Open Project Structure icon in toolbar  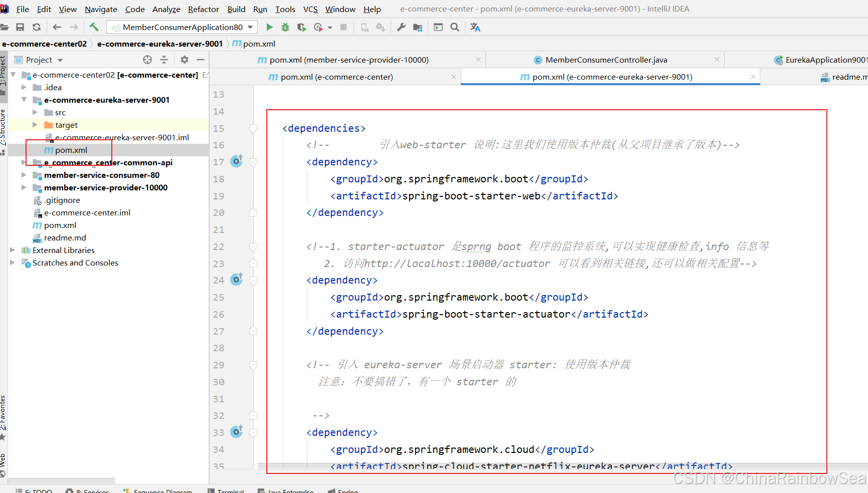pyautogui.click(x=418, y=27)
